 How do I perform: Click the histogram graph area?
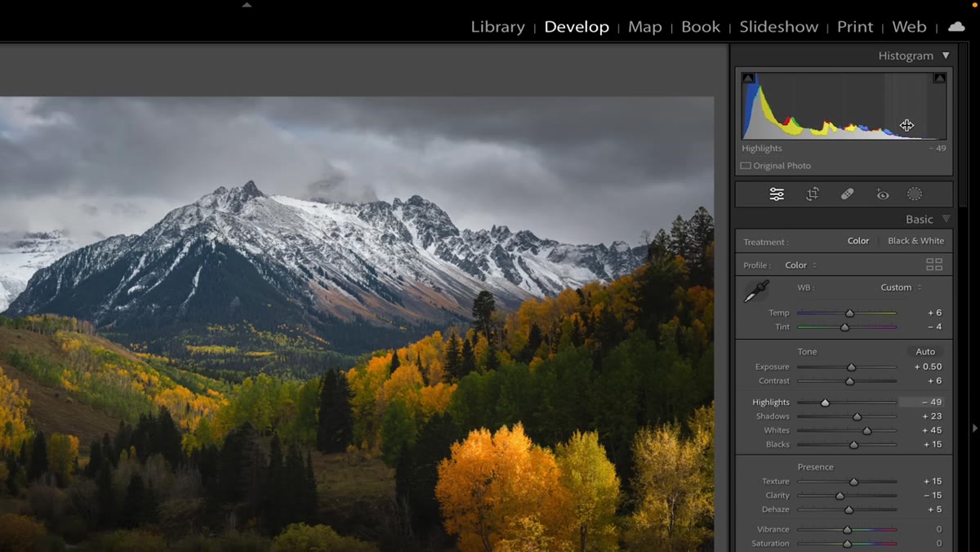pos(844,106)
